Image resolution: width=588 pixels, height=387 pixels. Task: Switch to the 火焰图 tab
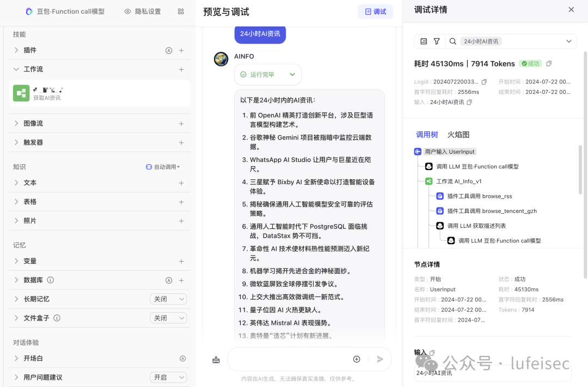pos(458,135)
